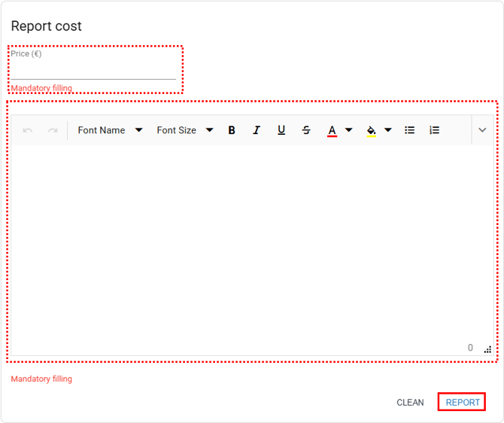Viewport: 504px width, 423px height.
Task: Focus the Price (€) input field
Action: [93, 70]
